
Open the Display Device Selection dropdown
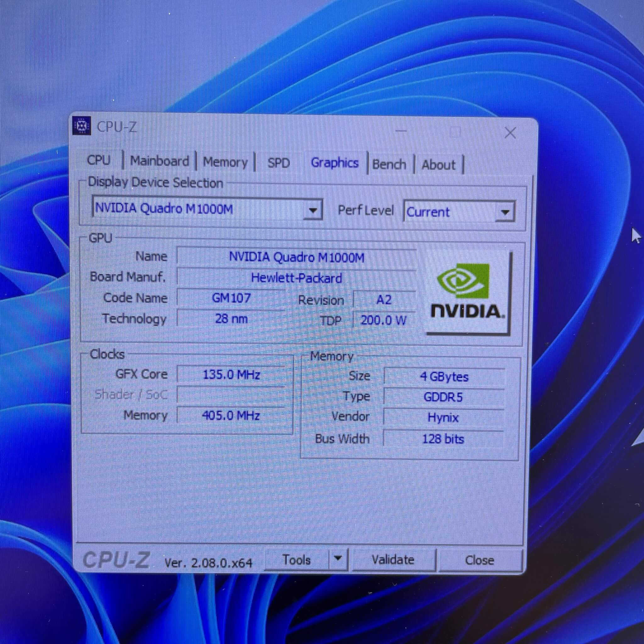pos(207,209)
